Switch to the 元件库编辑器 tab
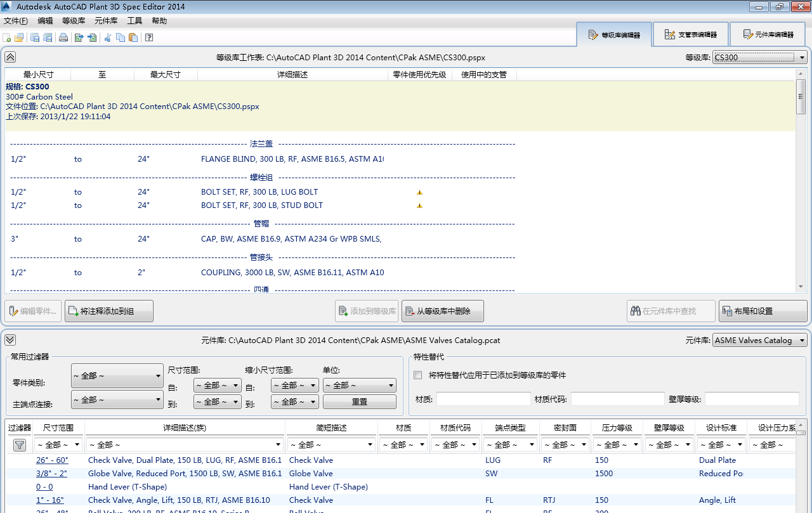The height and width of the screenshot is (513, 812). click(768, 35)
